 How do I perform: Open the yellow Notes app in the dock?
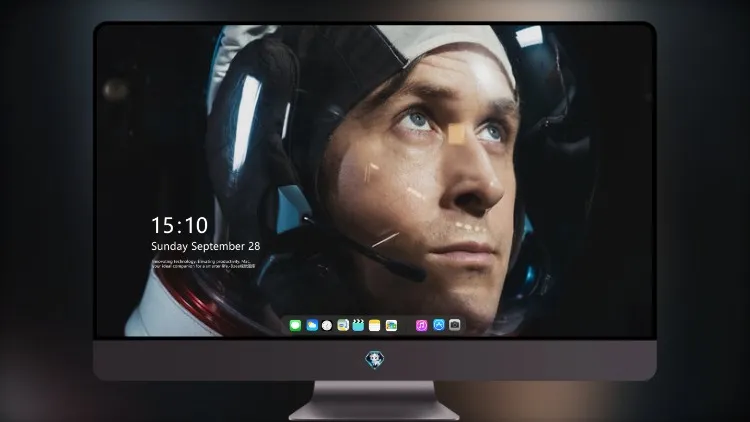375,325
